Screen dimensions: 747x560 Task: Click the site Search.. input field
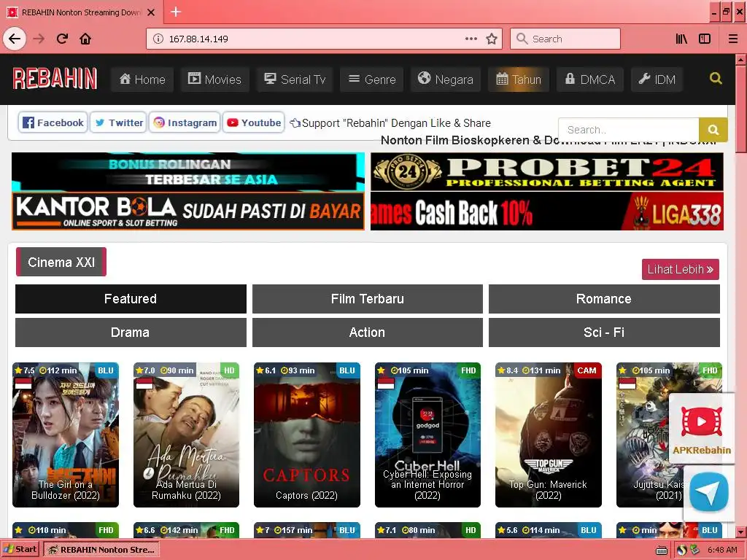coord(628,130)
